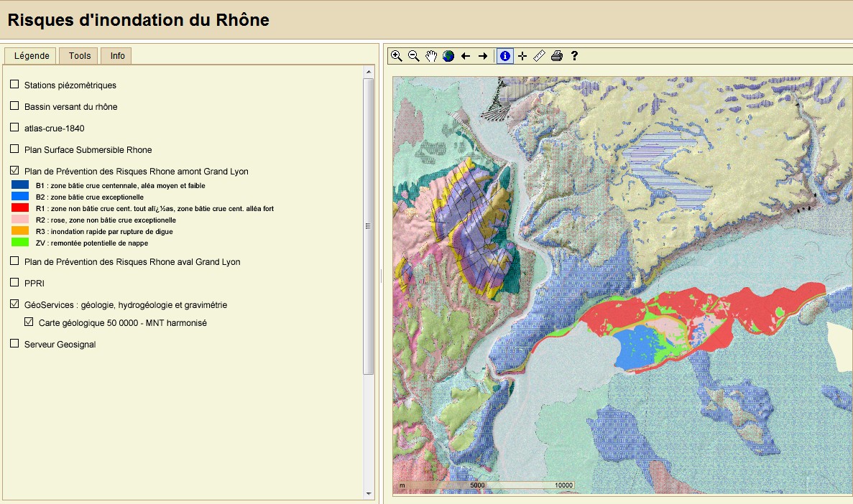The width and height of the screenshot is (853, 504).
Task: Click the legend scrollbar up arrow
Action: click(369, 72)
